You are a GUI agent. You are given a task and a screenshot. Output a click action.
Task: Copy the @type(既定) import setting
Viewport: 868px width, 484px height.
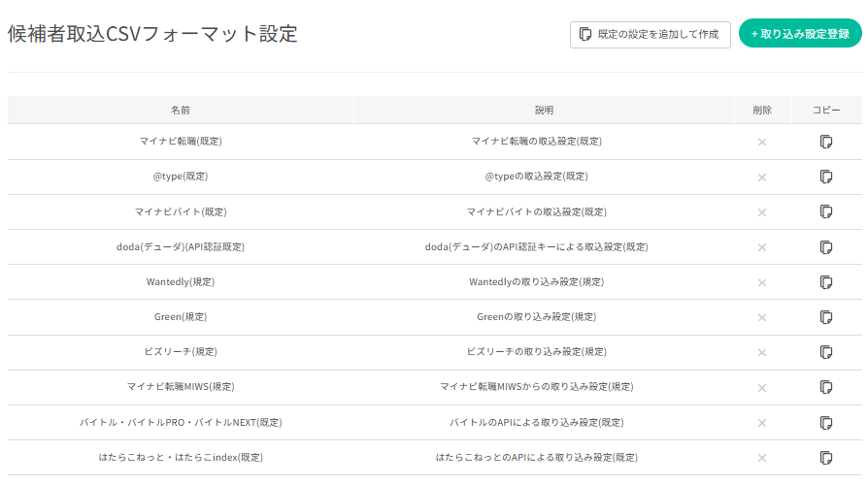click(826, 177)
